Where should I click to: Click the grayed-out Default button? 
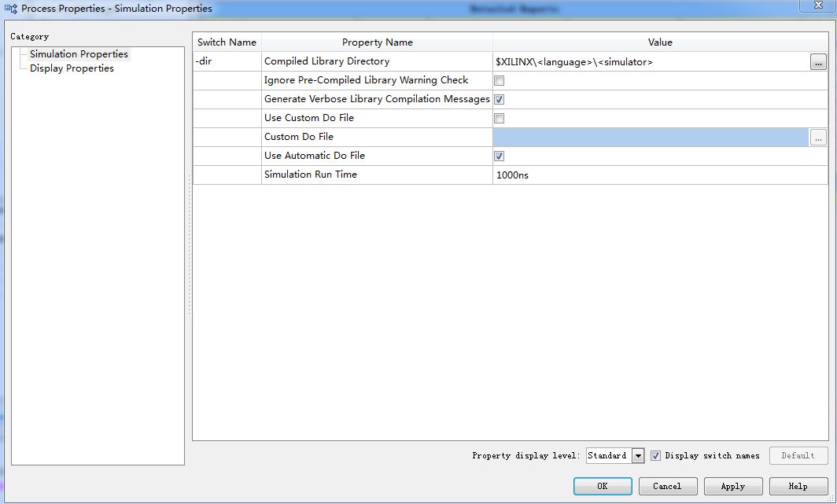pos(798,455)
